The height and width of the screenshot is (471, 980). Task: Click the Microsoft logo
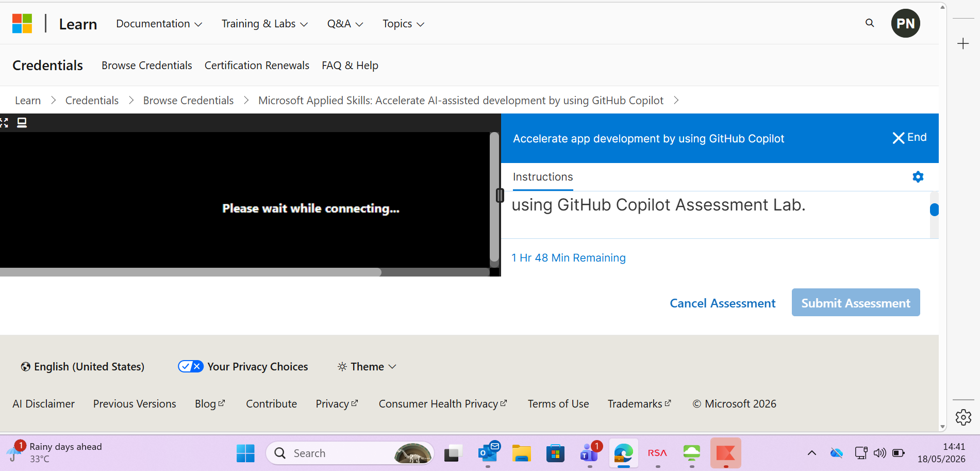[22, 23]
